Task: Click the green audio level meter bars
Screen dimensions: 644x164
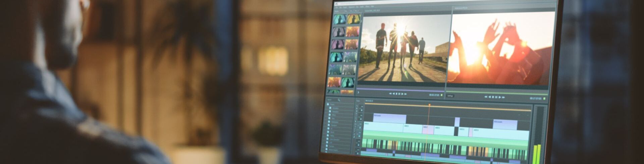Action: (x=537, y=154)
